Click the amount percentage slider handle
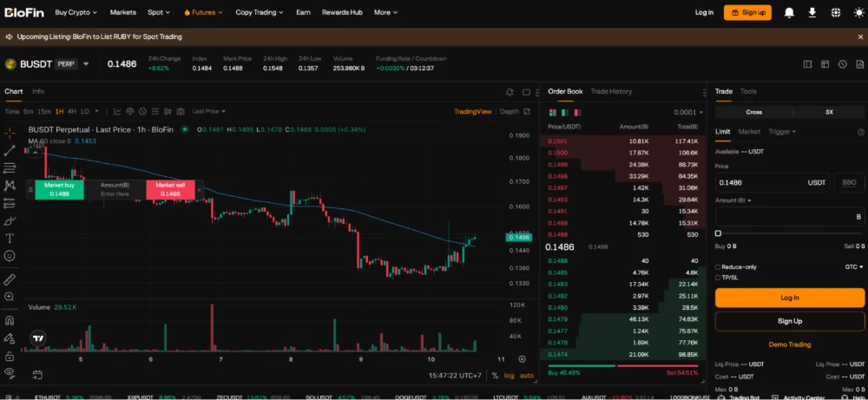868x400 pixels. pyautogui.click(x=718, y=233)
